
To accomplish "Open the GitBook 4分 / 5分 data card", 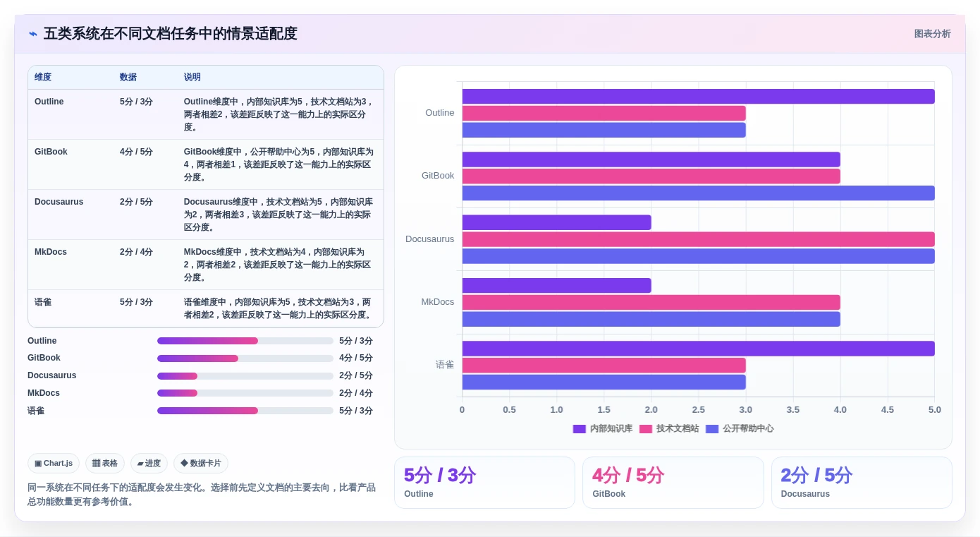I will pos(673,483).
